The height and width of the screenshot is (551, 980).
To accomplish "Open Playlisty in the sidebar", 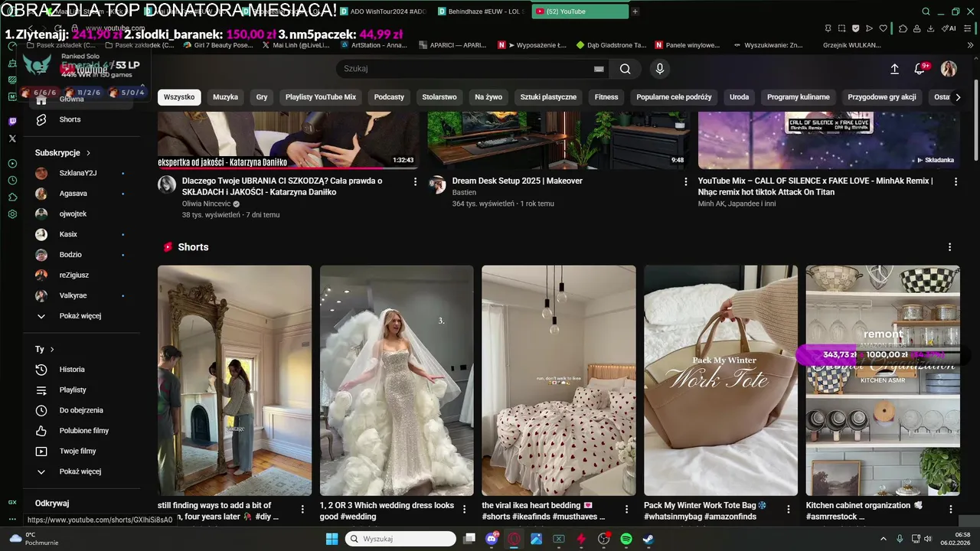I will coord(73,390).
